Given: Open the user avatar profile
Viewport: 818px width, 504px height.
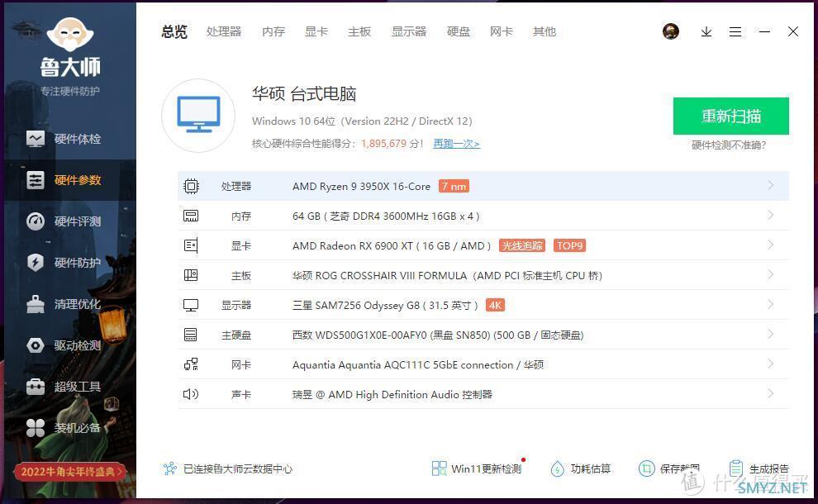Looking at the screenshot, I should pos(671,32).
